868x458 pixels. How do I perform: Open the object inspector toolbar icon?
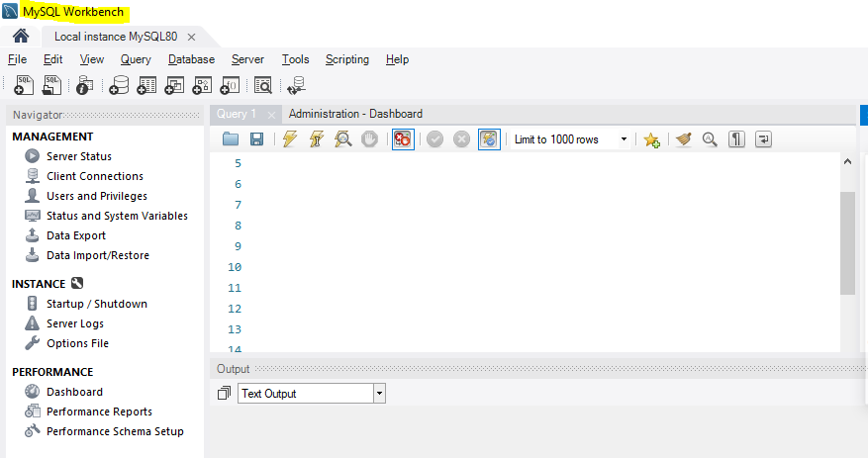coord(84,85)
